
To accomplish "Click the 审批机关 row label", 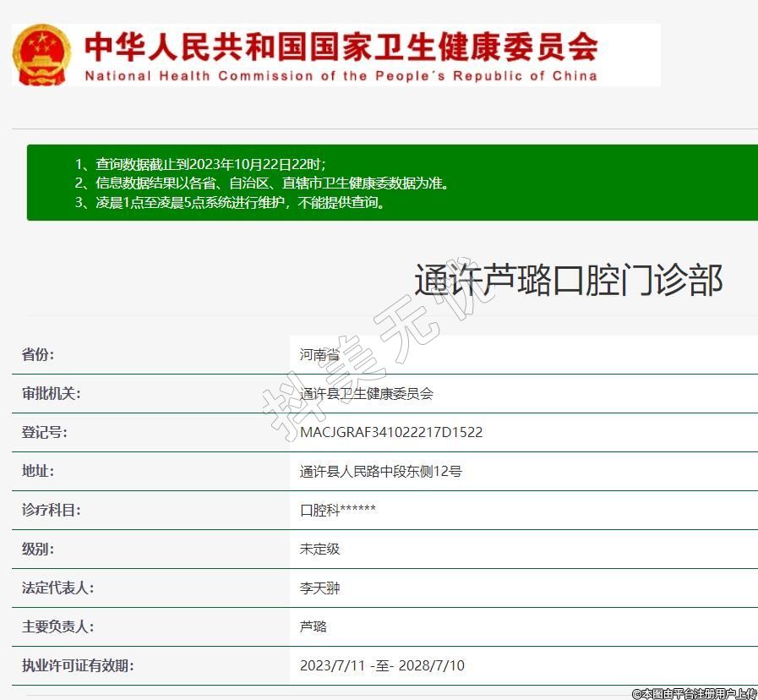I will 51,393.
